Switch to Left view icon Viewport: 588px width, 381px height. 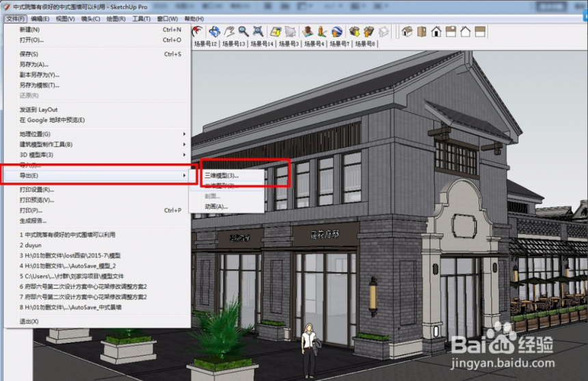pos(480,31)
